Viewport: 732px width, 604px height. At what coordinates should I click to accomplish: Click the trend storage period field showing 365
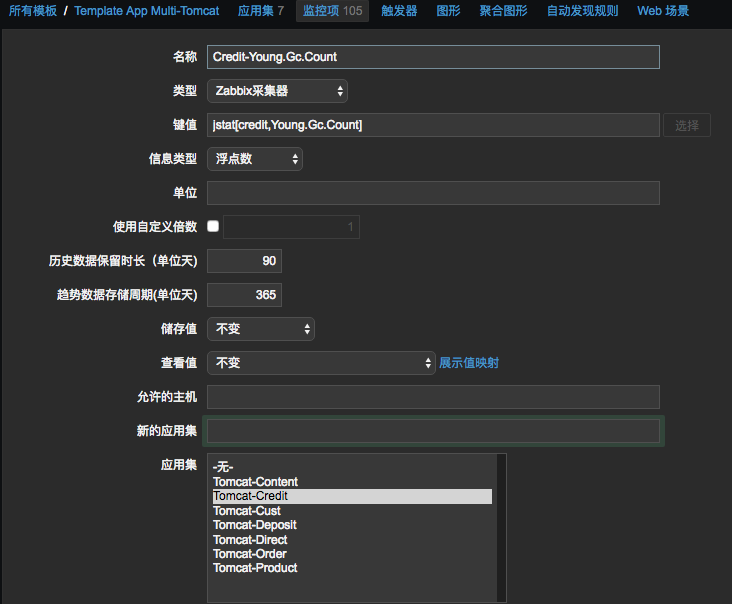(244, 295)
